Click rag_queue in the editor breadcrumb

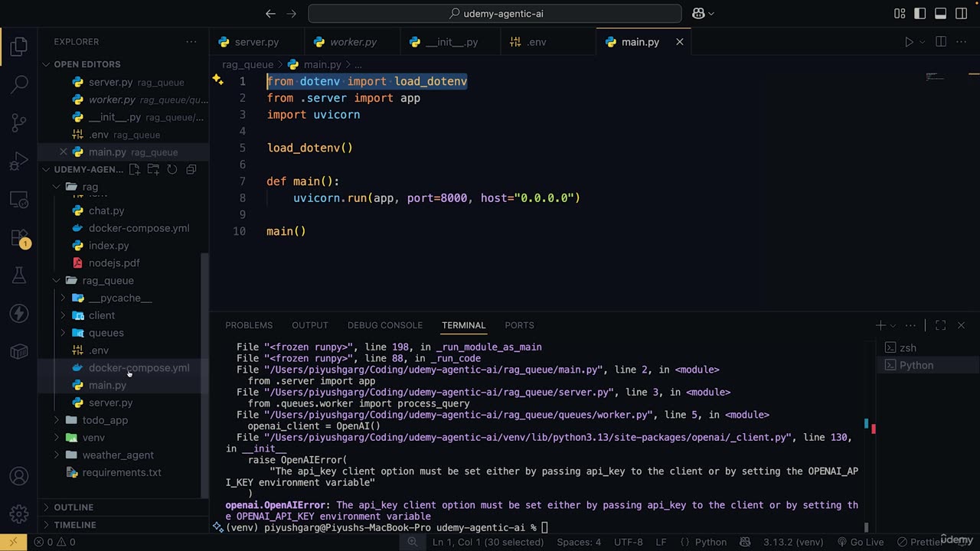247,64
